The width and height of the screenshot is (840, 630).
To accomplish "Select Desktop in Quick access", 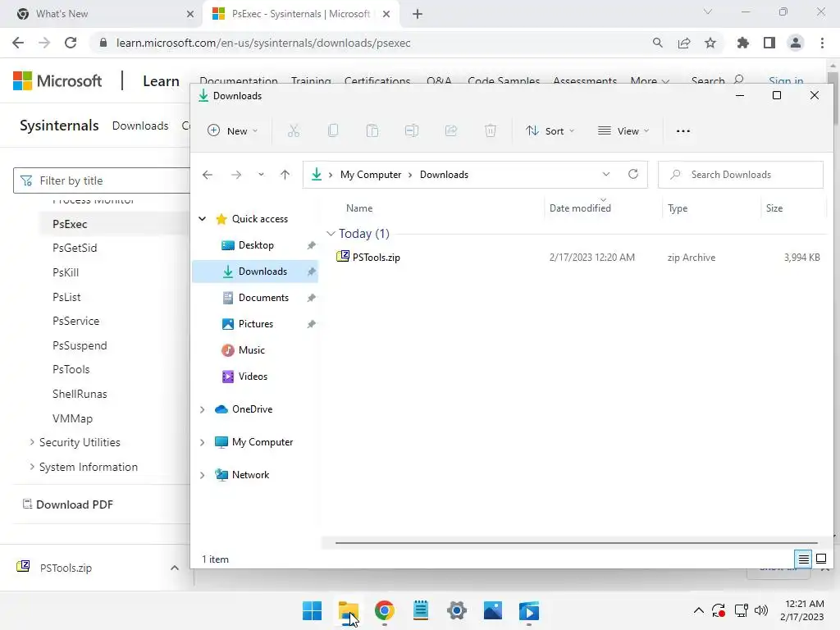I will click(x=256, y=244).
